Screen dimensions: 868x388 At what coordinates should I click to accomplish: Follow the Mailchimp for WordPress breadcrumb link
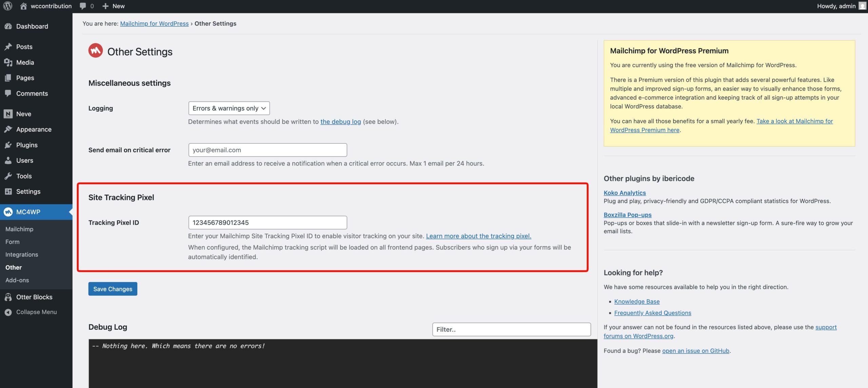click(x=154, y=23)
